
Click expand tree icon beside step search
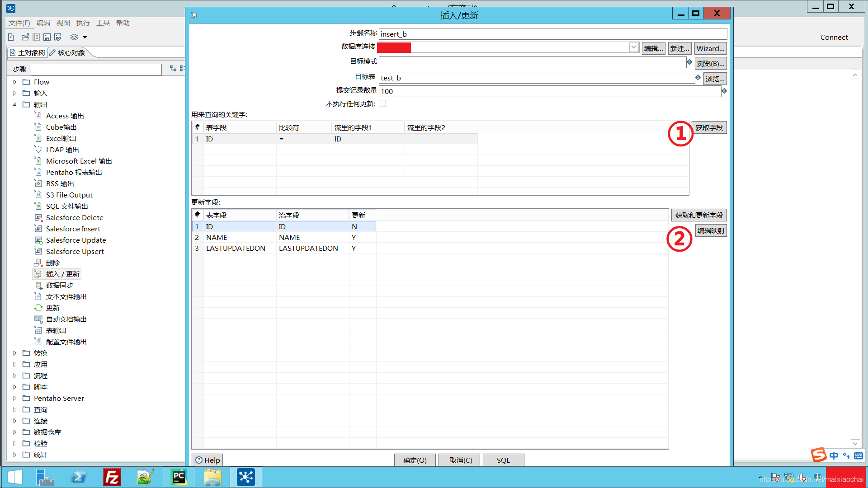tap(173, 69)
